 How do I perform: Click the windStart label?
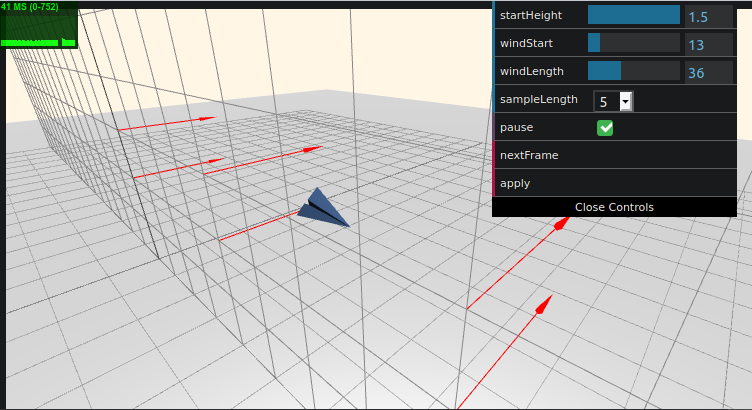click(x=526, y=43)
